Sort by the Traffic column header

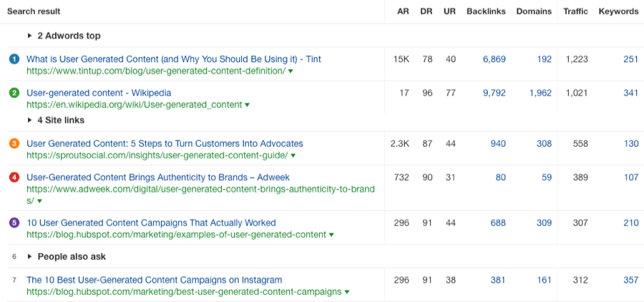click(575, 11)
